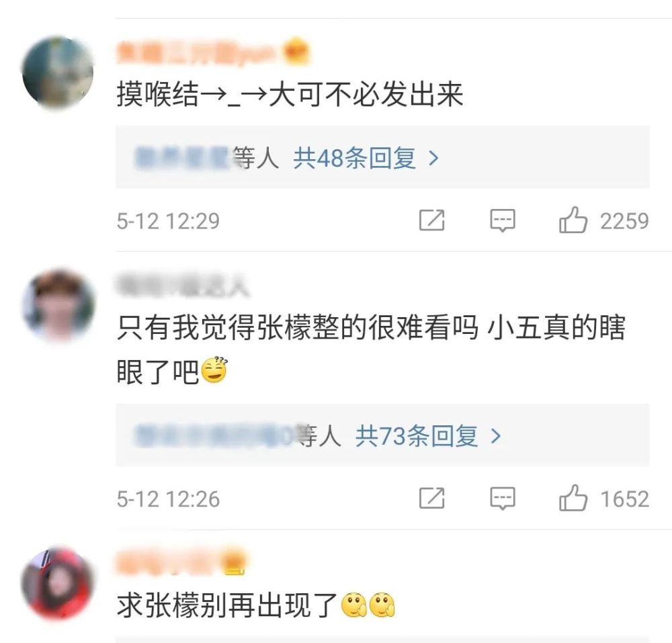Select the comment 求张檬别再出现了
Image resolution: width=672 pixels, height=643 pixels.
pyautogui.click(x=256, y=605)
